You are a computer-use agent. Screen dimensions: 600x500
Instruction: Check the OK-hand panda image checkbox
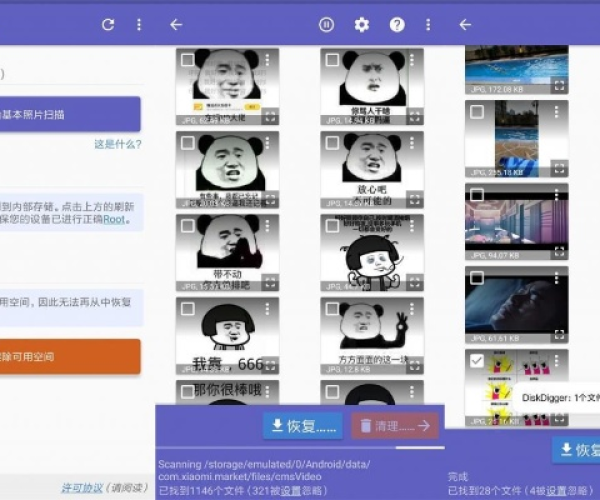click(332, 309)
